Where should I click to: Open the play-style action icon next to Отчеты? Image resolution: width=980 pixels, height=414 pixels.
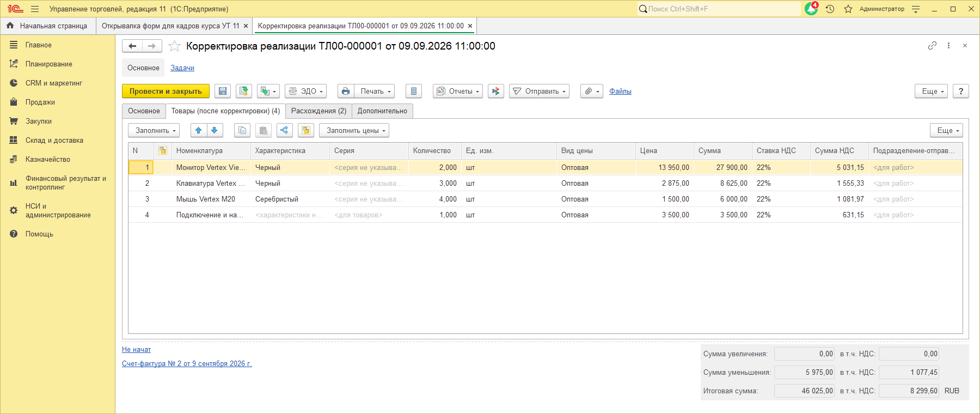click(496, 92)
